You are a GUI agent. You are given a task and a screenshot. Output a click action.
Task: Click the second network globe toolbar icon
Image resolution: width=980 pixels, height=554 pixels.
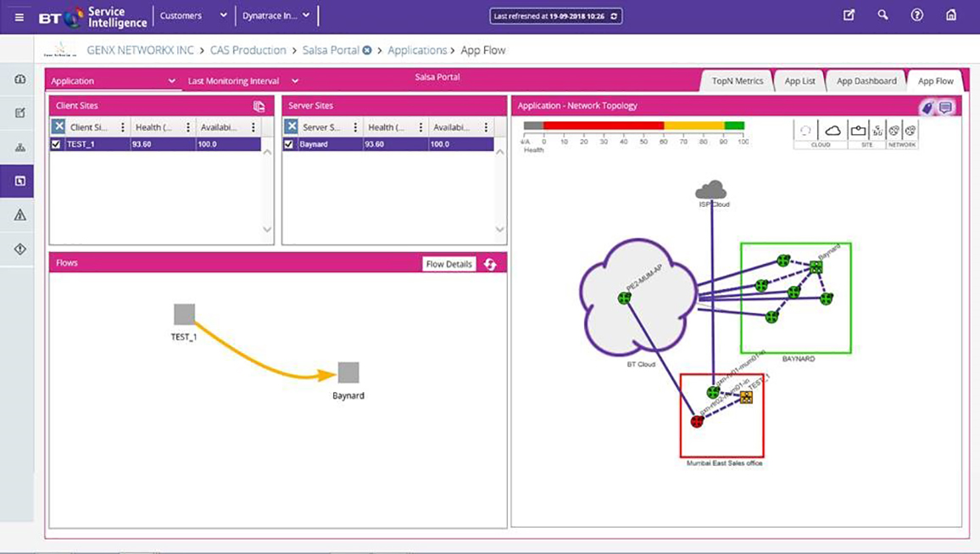910,130
